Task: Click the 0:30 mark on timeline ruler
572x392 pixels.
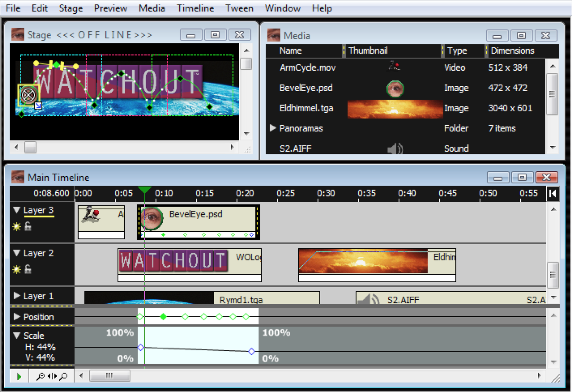Action: pos(326,193)
